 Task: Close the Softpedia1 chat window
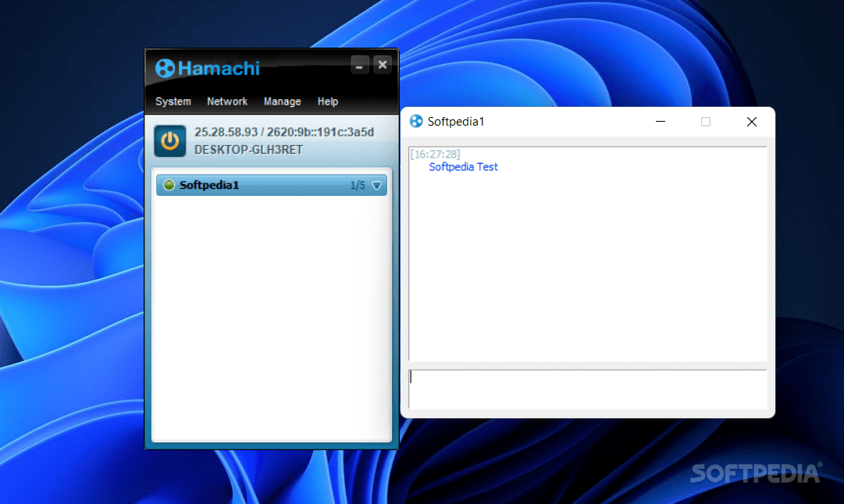[751, 122]
